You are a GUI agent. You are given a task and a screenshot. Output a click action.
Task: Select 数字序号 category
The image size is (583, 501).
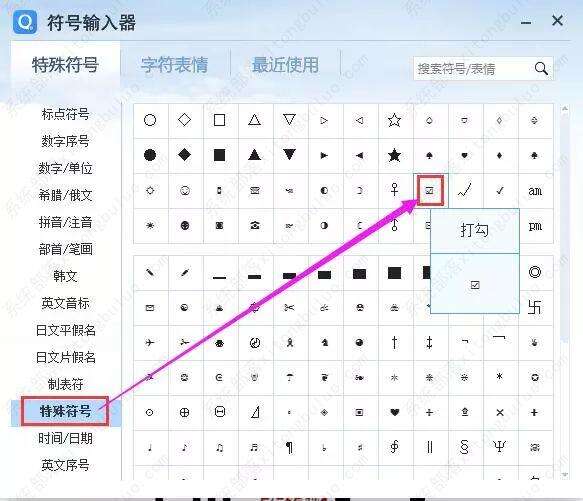(x=65, y=141)
